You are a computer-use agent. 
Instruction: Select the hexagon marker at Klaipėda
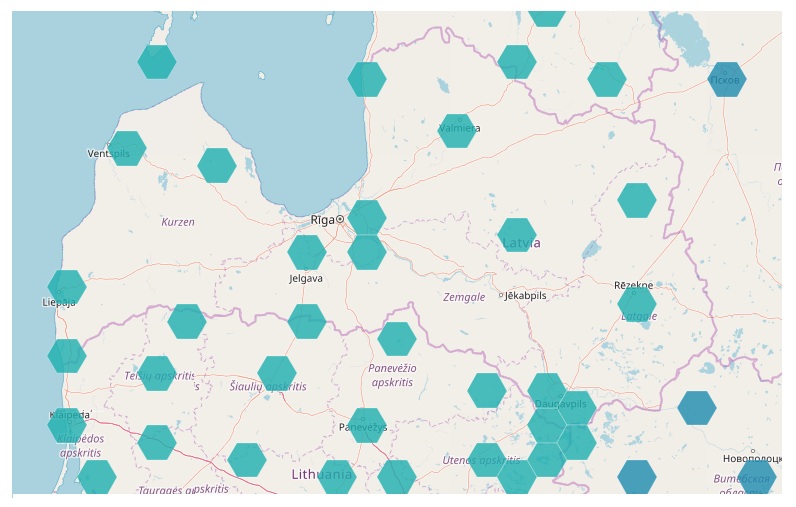click(67, 425)
